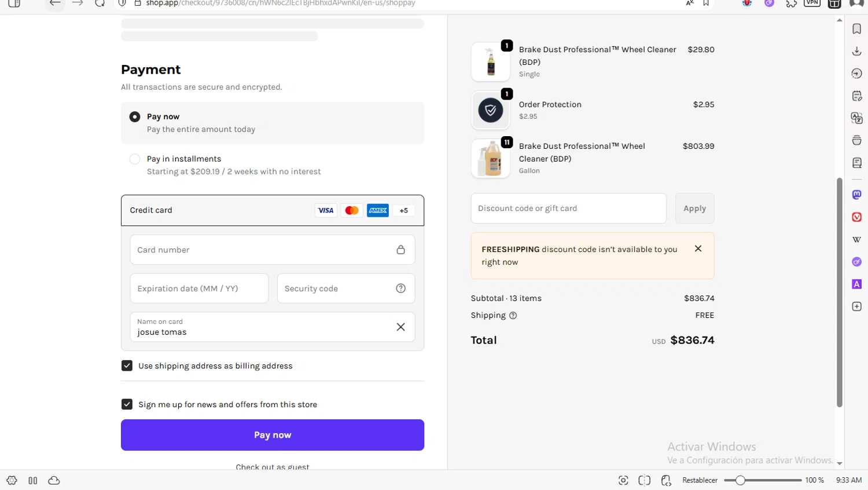Screen dimensions: 868x490
Task: Open the Wikipedia web panel
Action: coord(856,239)
